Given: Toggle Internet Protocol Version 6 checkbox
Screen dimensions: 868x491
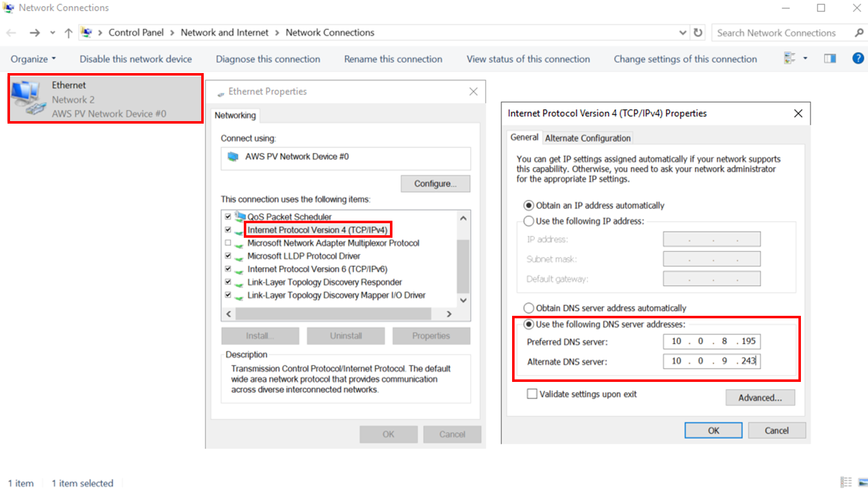Looking at the screenshot, I should (x=228, y=269).
